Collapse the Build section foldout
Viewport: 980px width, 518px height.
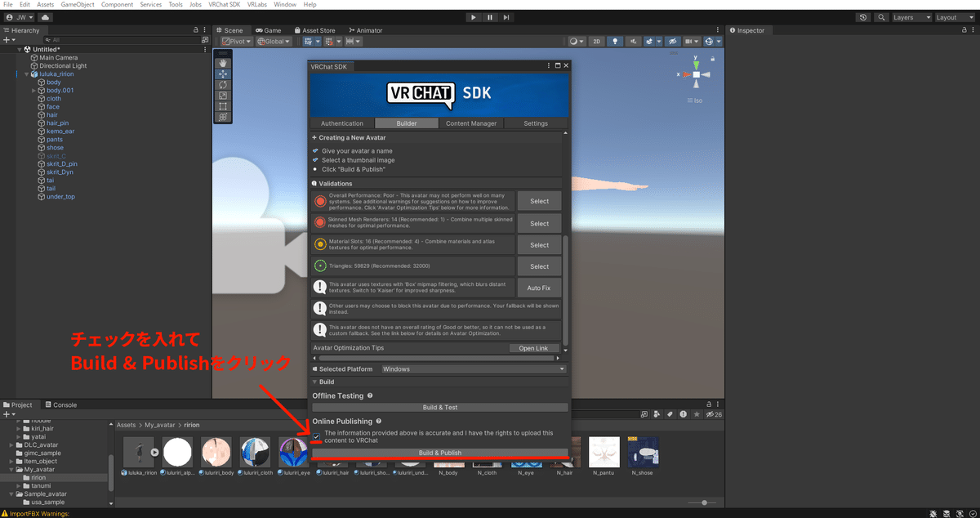(314, 382)
